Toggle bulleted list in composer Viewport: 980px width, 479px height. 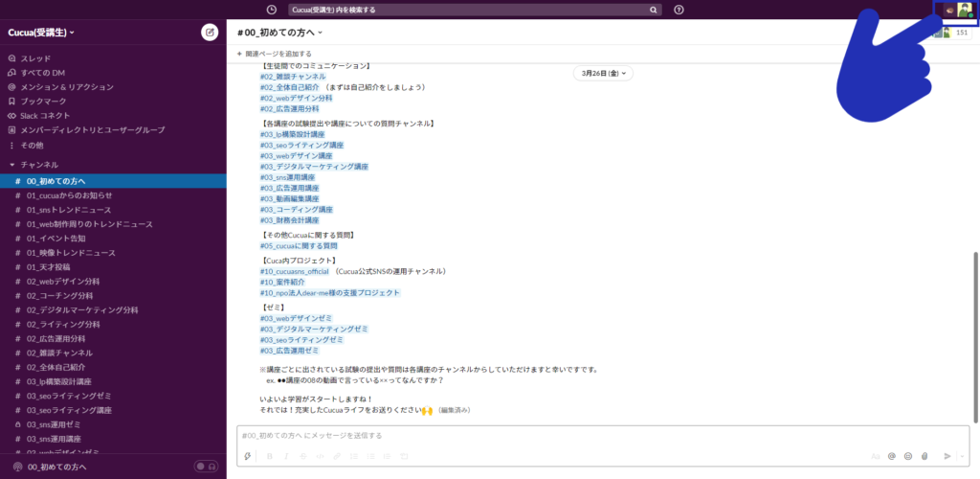[x=370, y=456]
